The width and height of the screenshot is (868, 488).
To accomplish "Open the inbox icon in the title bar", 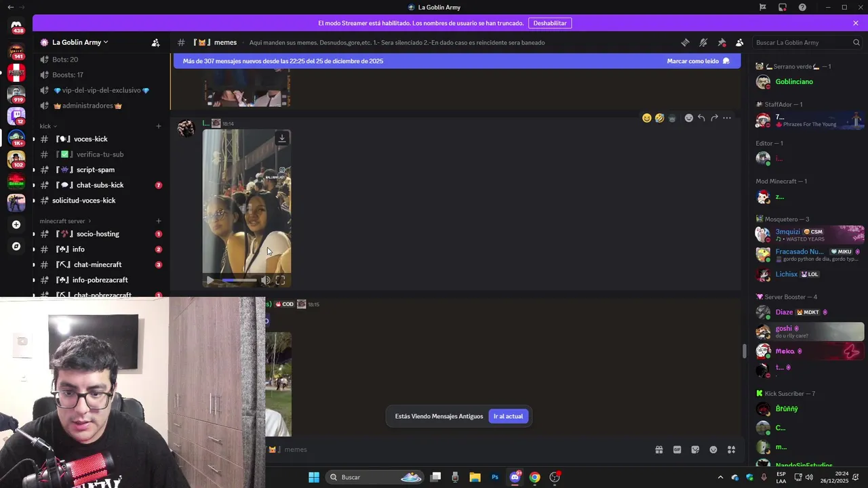I will [x=783, y=7].
